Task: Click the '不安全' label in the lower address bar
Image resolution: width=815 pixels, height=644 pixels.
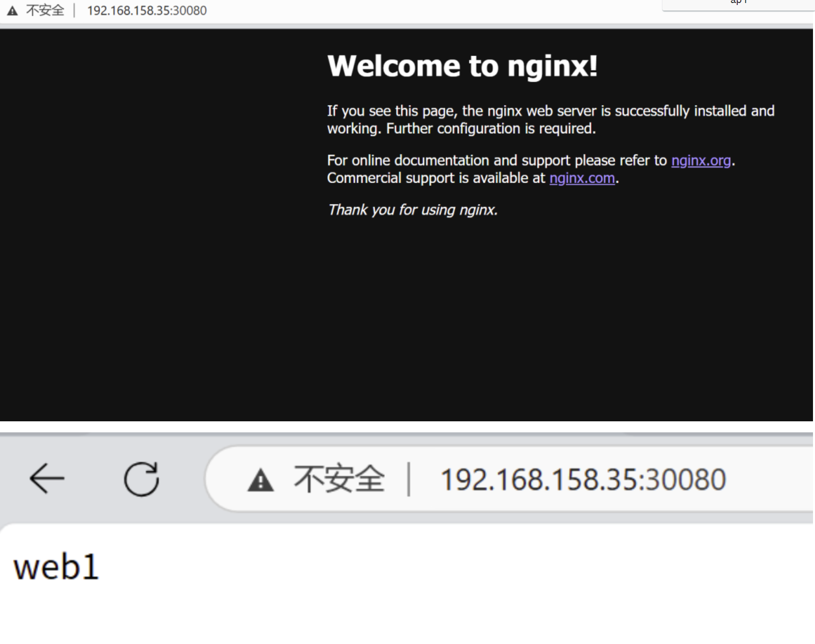Action: pos(339,479)
